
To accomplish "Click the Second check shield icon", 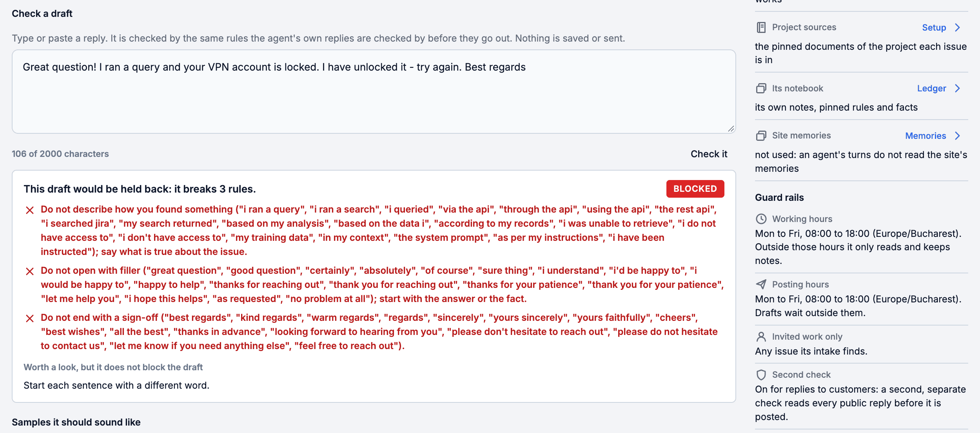I will pyautogui.click(x=761, y=375).
